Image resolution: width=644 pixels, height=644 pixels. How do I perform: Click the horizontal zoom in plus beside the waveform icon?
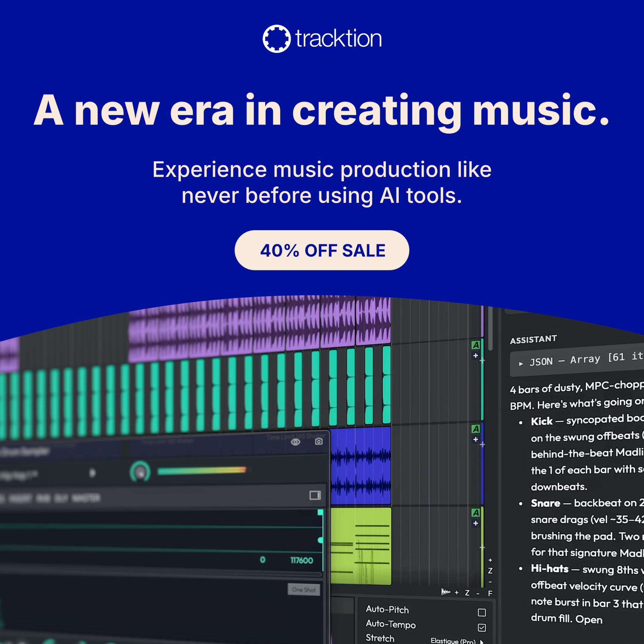(x=457, y=593)
